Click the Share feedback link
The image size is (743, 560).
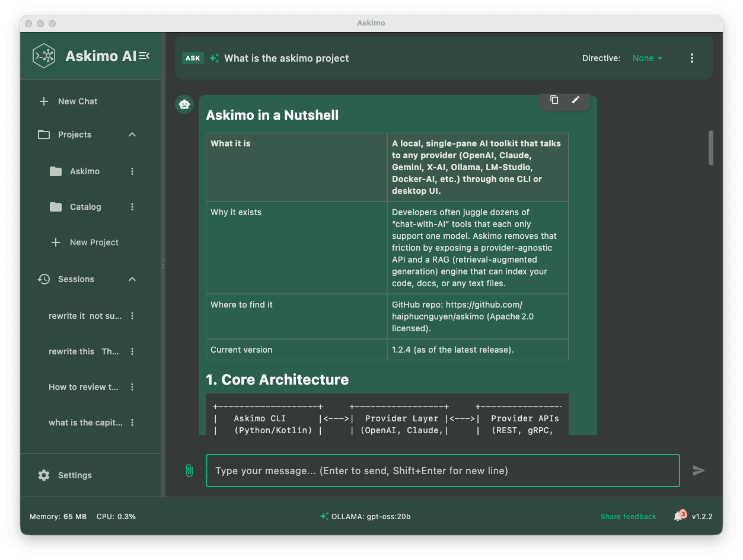coord(628,516)
